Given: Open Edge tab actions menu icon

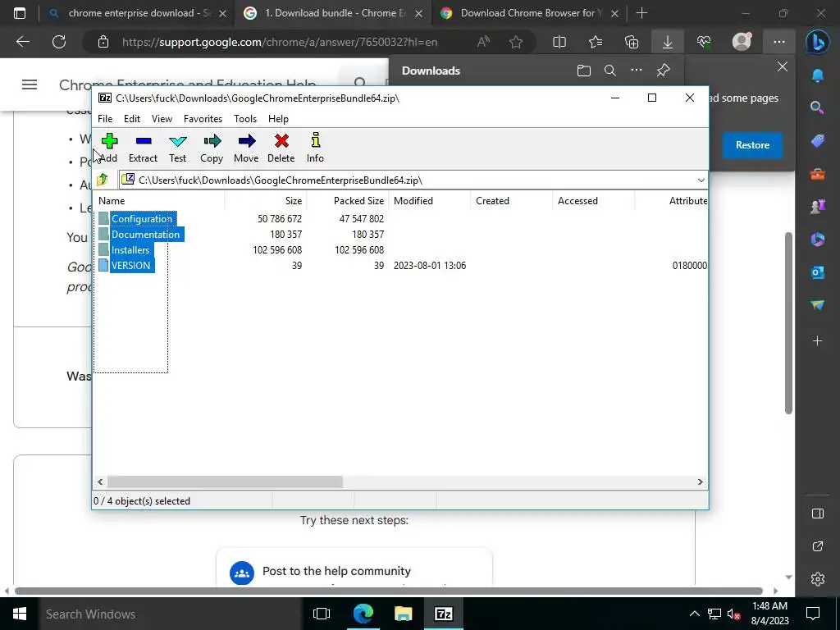Looking at the screenshot, I should pos(20,13).
